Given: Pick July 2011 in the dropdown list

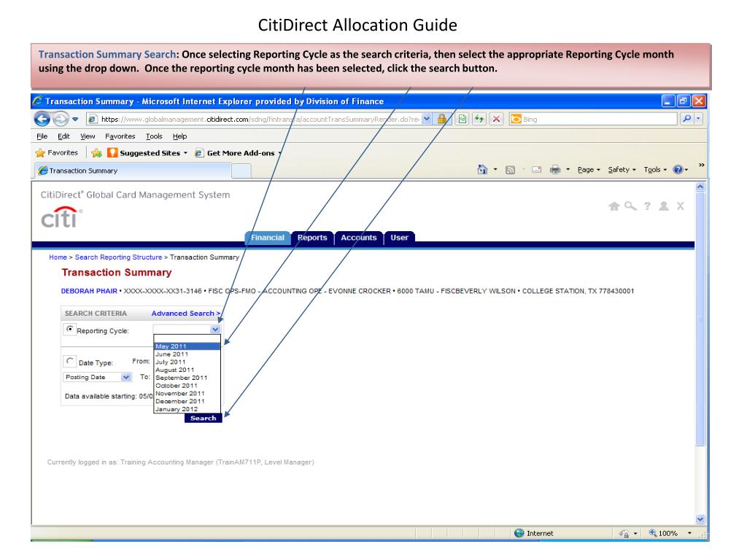Looking at the screenshot, I should tap(187, 362).
